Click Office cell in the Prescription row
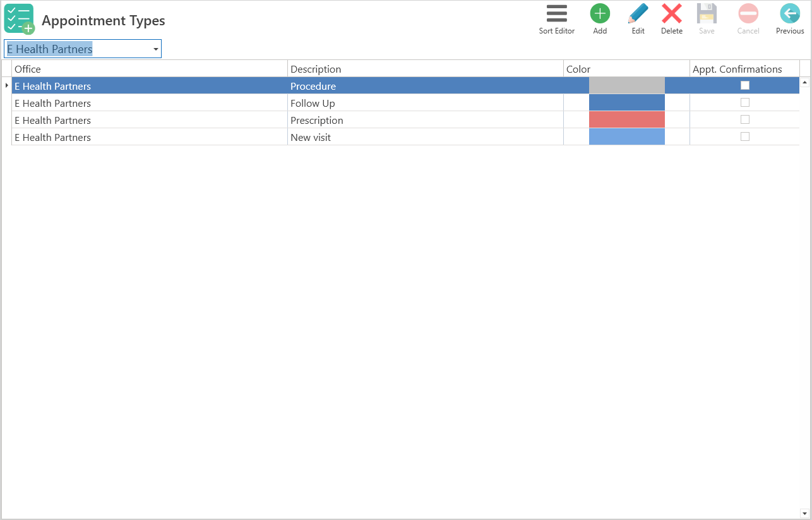The image size is (812, 520). tap(150, 120)
